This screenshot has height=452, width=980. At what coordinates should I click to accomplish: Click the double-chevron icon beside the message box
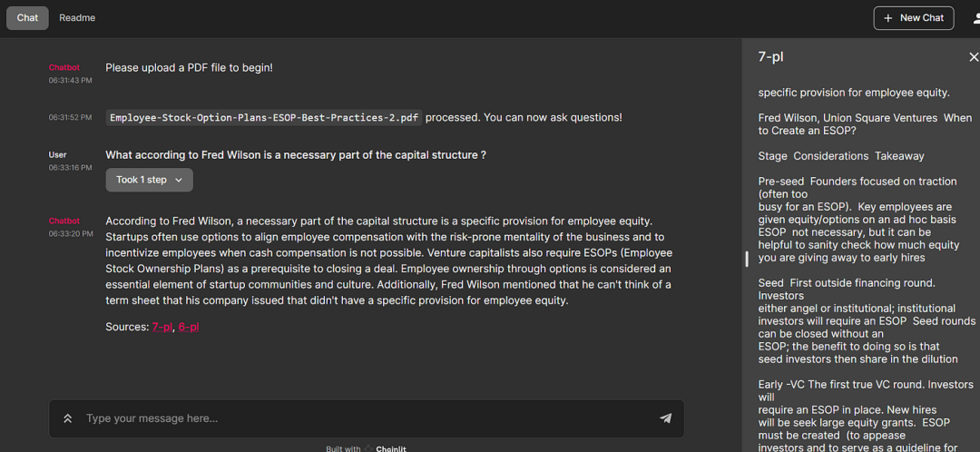tap(67, 418)
